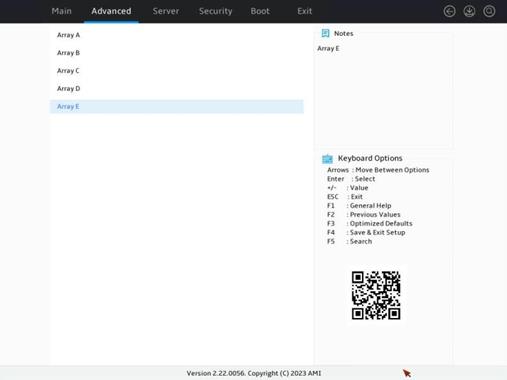Open the Server tab

click(166, 11)
